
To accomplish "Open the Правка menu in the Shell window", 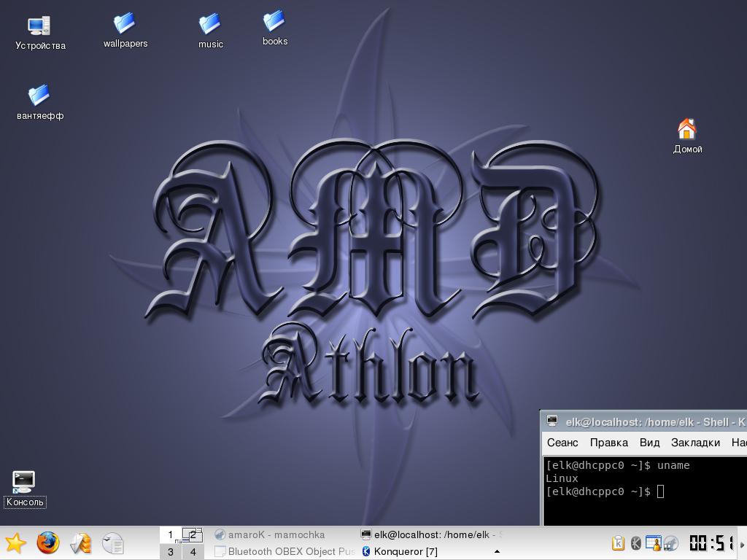I will [608, 443].
